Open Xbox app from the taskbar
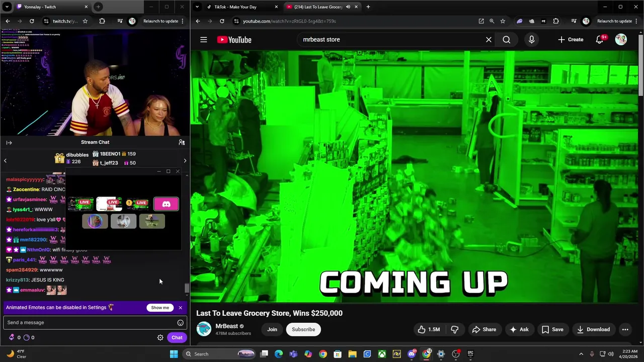Viewport: 644px width, 362px height. pyautogui.click(x=382, y=354)
